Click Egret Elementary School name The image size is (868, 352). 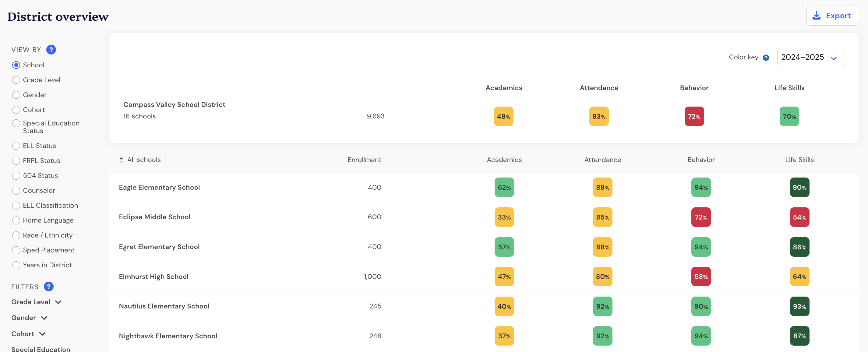coord(159,247)
